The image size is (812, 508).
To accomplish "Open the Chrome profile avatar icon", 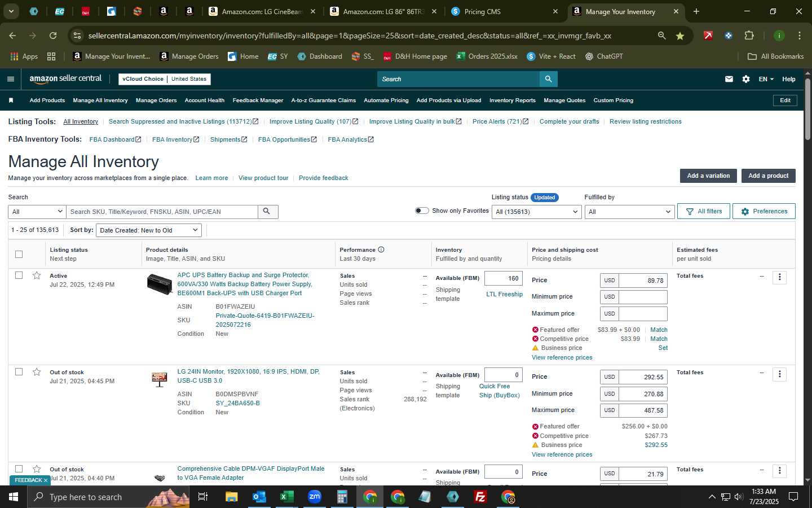I will [x=779, y=36].
